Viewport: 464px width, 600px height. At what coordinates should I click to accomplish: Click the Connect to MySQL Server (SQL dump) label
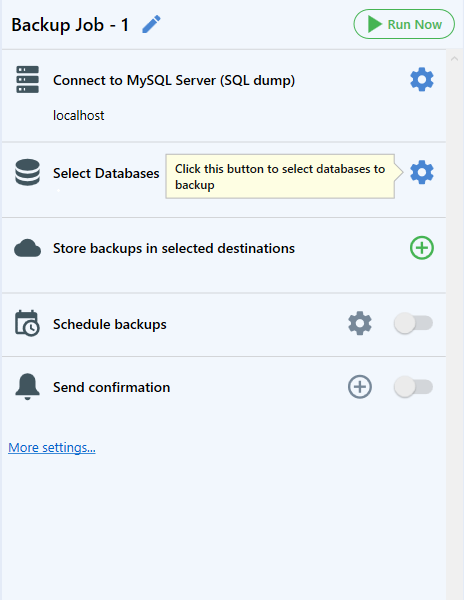click(174, 80)
